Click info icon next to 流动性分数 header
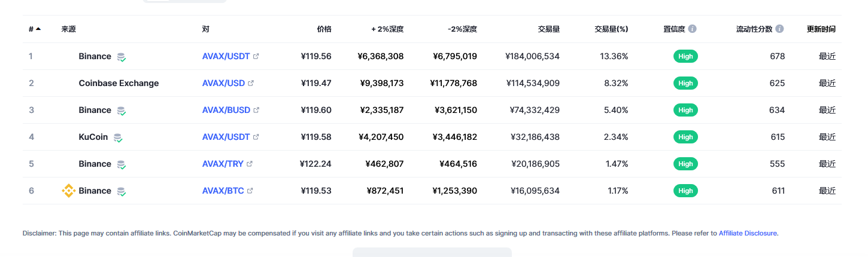Viewport: 868px width, 257px height. (x=779, y=29)
